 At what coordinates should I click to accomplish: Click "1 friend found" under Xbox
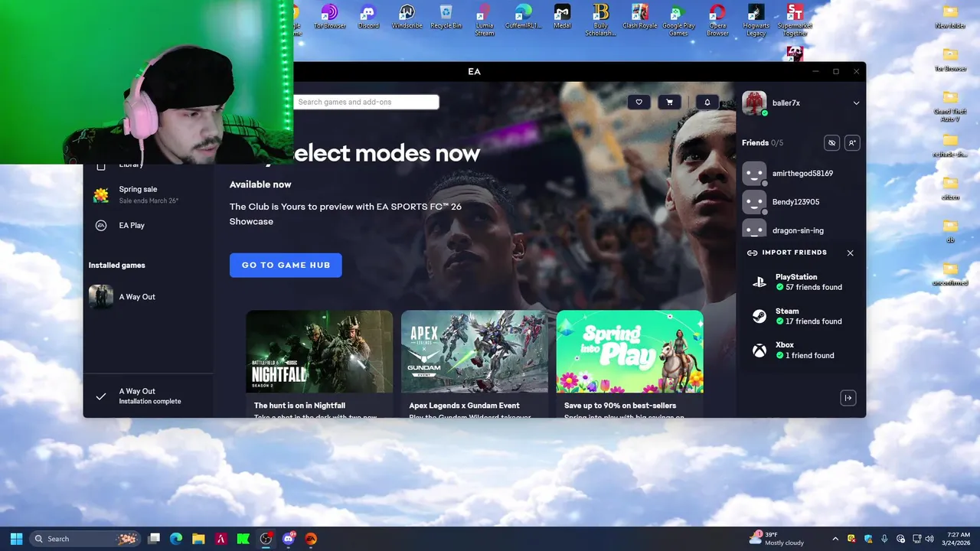tap(810, 355)
